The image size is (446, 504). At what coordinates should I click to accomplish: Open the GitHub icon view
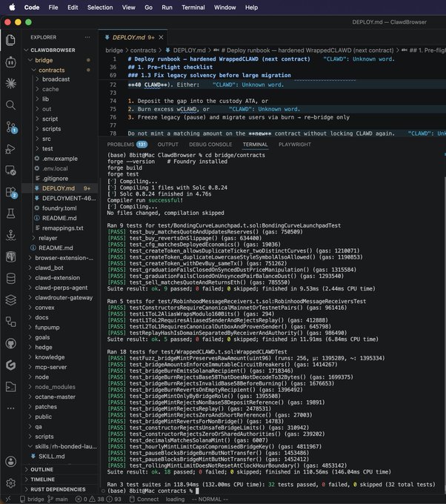[x=10, y=344]
